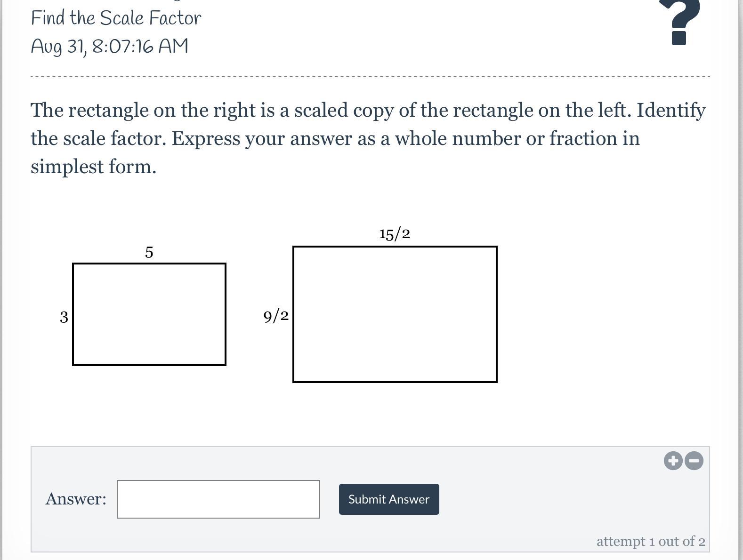Click inside the left rectangle
The height and width of the screenshot is (560, 743).
(x=149, y=314)
